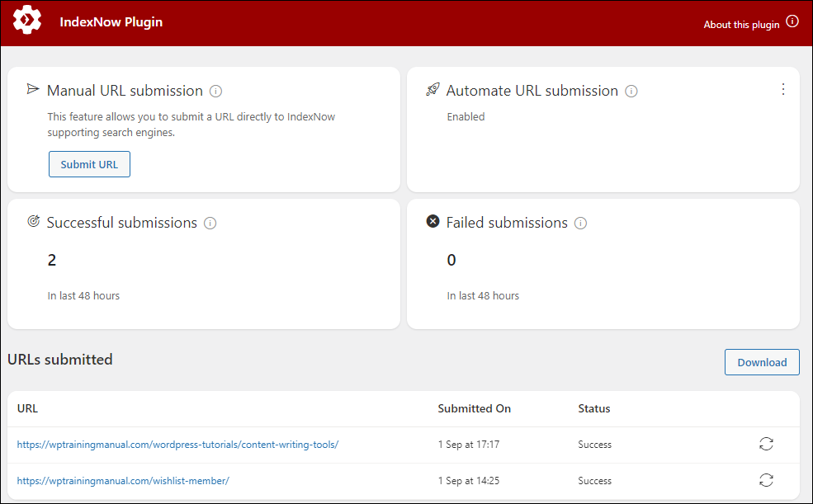The image size is (813, 504).
Task: Show info tooltip for Automate URL submission
Action: (x=631, y=92)
